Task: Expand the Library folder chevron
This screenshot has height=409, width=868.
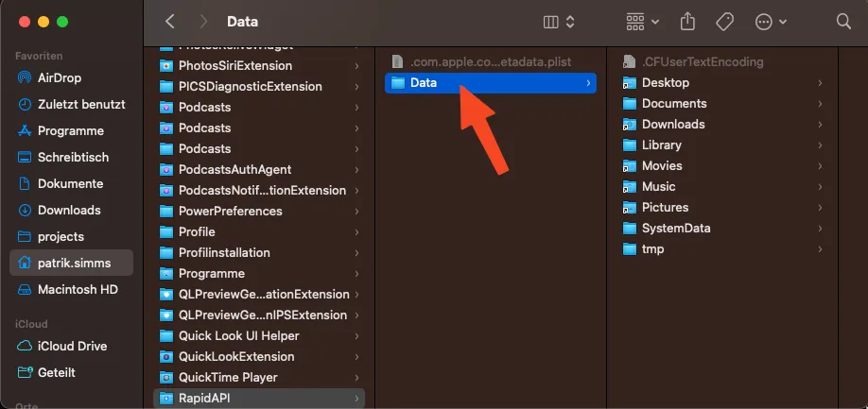Action: pos(820,145)
